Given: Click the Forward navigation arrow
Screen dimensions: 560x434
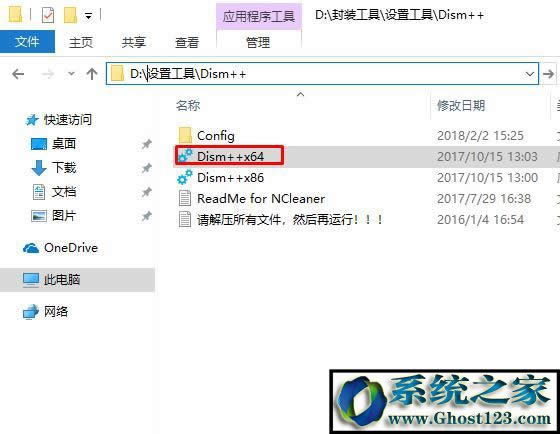Looking at the screenshot, I should (48, 74).
